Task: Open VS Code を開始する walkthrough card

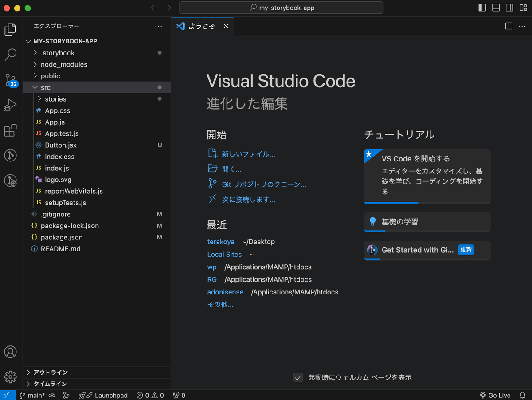Action: tap(427, 176)
